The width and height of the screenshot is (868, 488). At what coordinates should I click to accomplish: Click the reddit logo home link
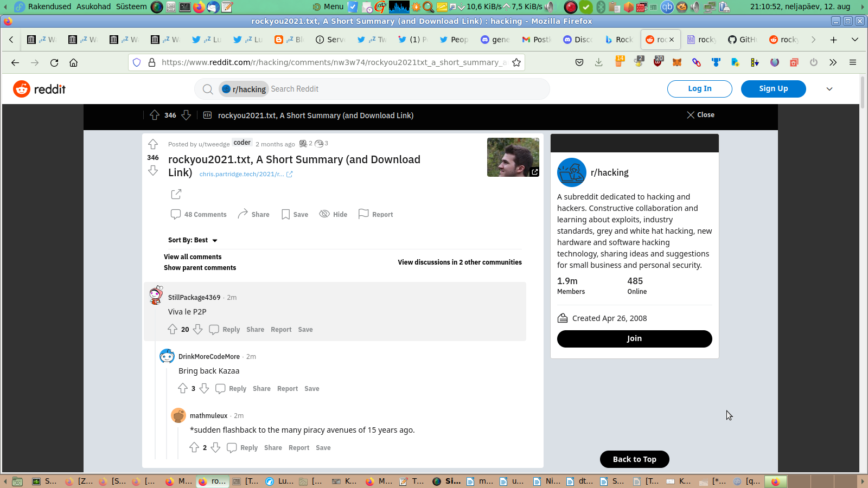coord(40,89)
